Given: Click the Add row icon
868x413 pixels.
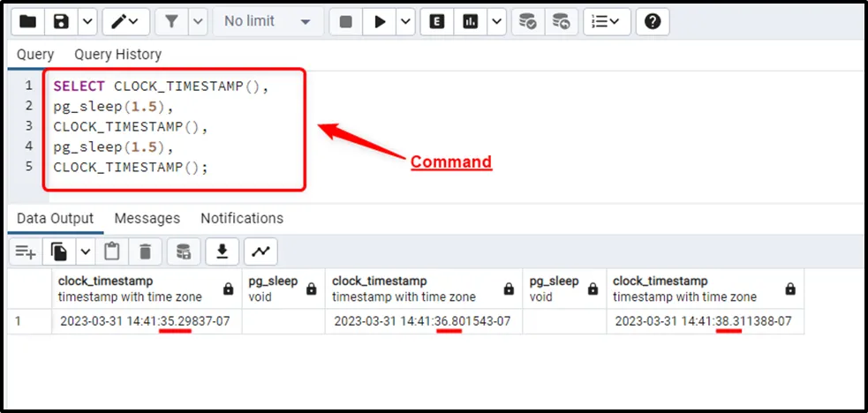Looking at the screenshot, I should tap(25, 252).
